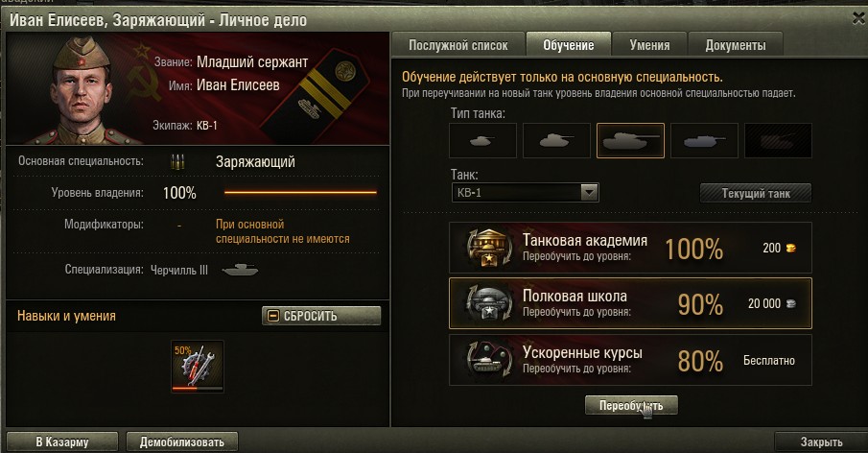Select the medium tank type icon
The image size is (868, 453).
pyautogui.click(x=556, y=141)
